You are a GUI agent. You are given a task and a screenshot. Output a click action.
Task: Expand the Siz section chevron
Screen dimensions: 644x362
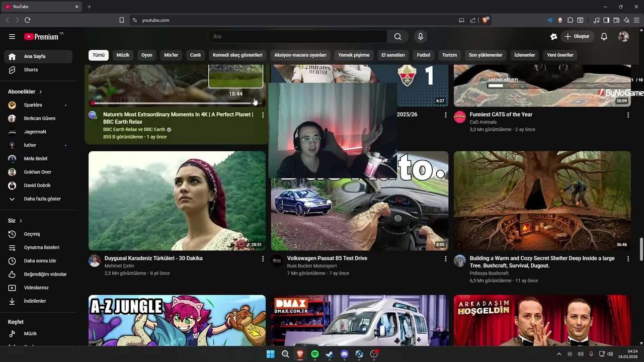[21, 221]
